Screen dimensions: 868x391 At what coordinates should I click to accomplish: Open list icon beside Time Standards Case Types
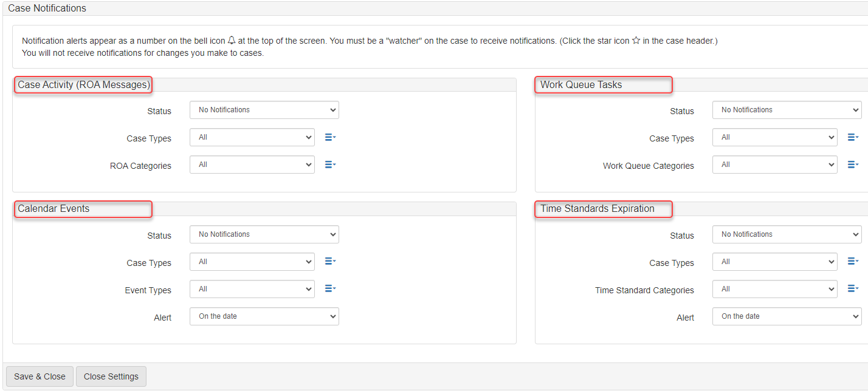point(853,262)
